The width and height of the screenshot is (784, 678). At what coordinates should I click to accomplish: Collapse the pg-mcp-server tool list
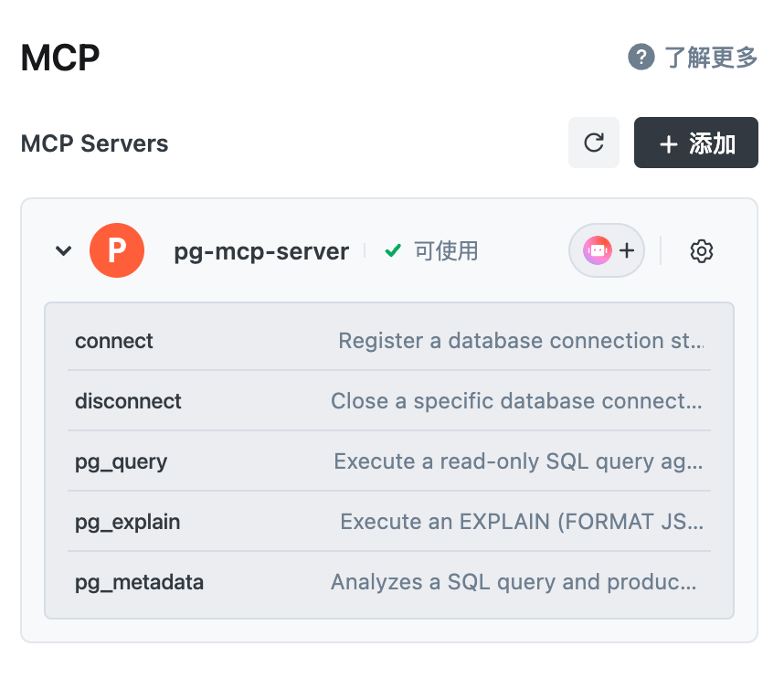pos(63,251)
